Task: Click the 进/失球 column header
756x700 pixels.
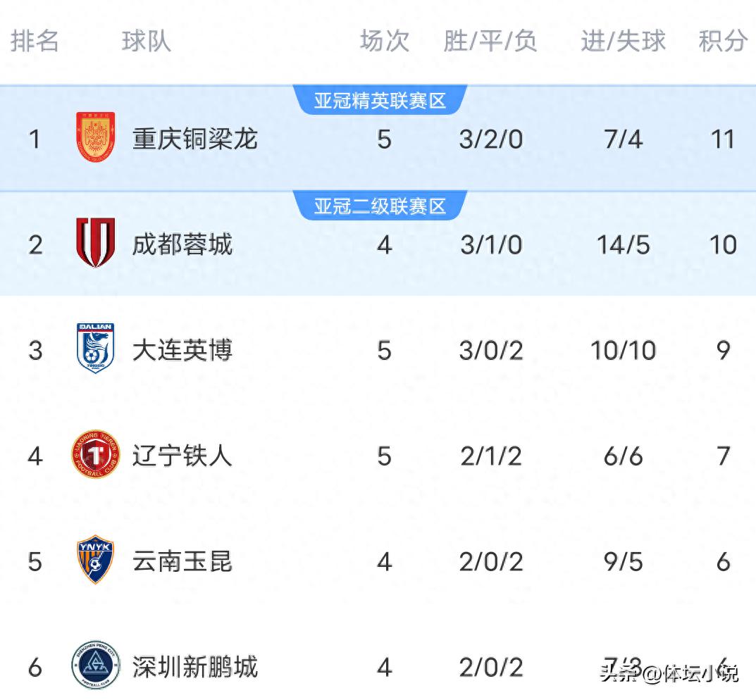Action: point(622,42)
